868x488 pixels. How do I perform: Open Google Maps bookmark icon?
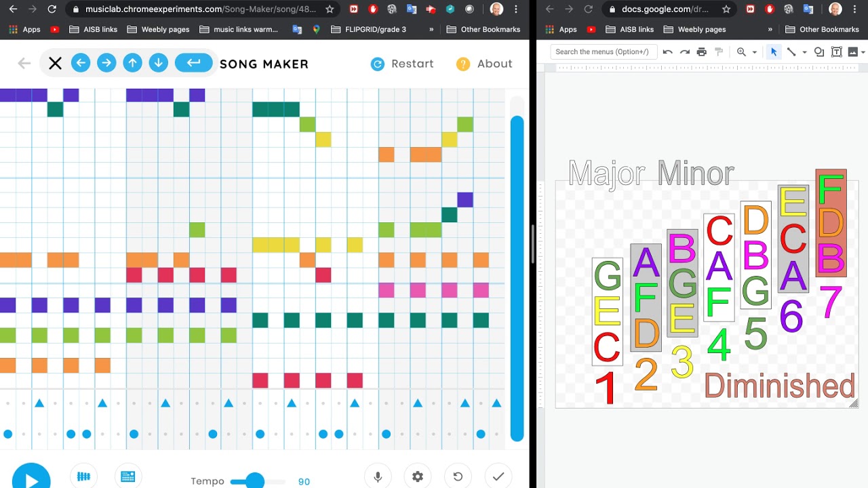[x=316, y=30]
